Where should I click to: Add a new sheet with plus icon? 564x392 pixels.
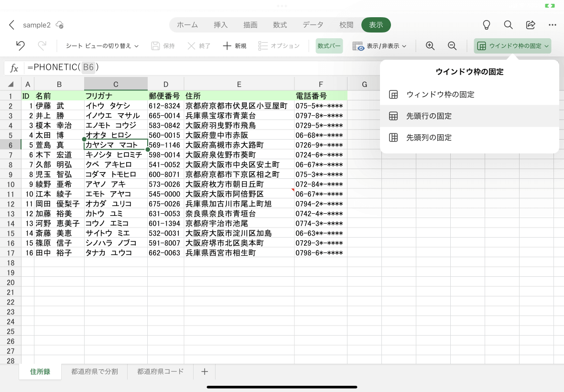point(204,371)
